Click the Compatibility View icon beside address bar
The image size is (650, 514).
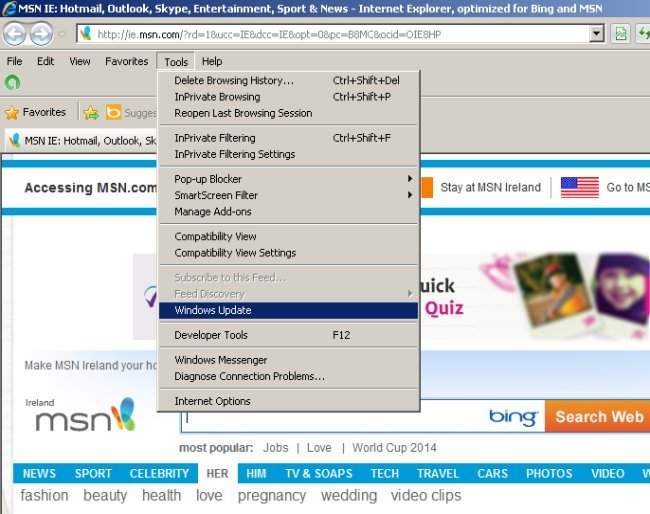tap(620, 34)
